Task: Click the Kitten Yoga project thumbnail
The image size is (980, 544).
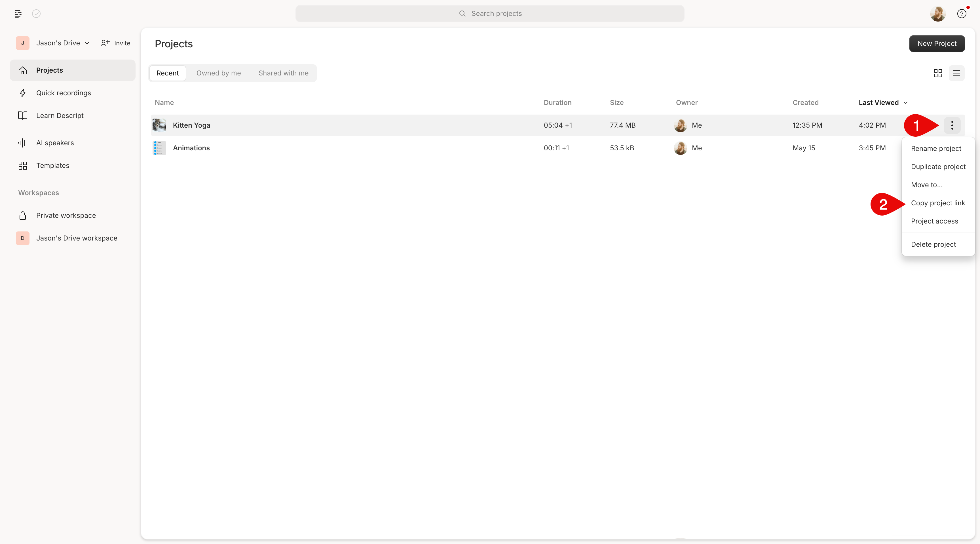Action: coord(159,125)
